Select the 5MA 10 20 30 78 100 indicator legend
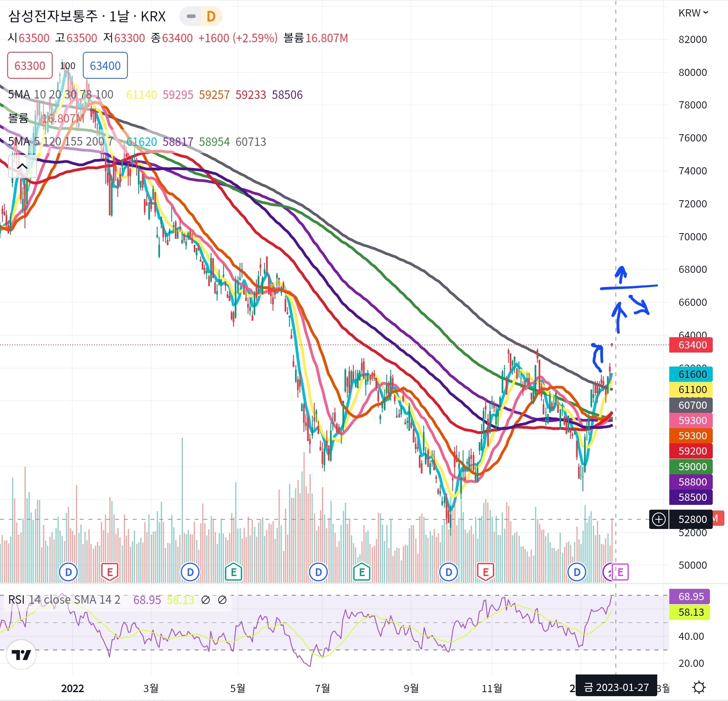This screenshot has height=701, width=728. pyautogui.click(x=61, y=95)
